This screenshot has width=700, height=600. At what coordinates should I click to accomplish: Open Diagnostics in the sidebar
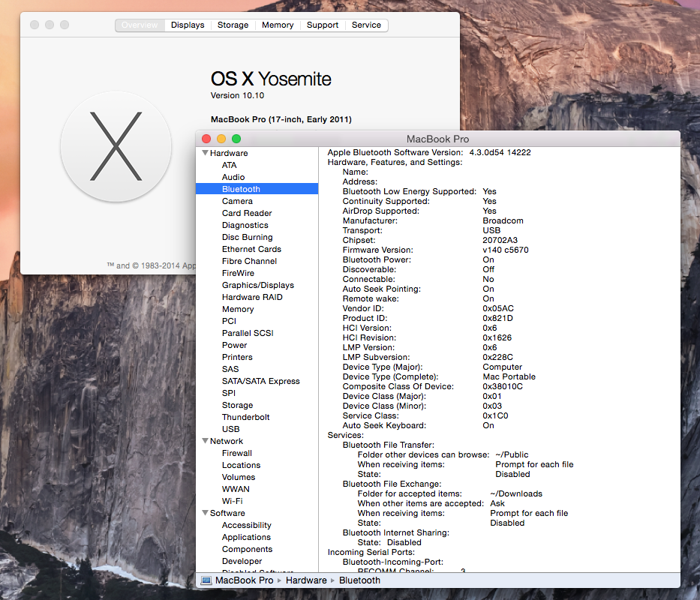point(245,226)
